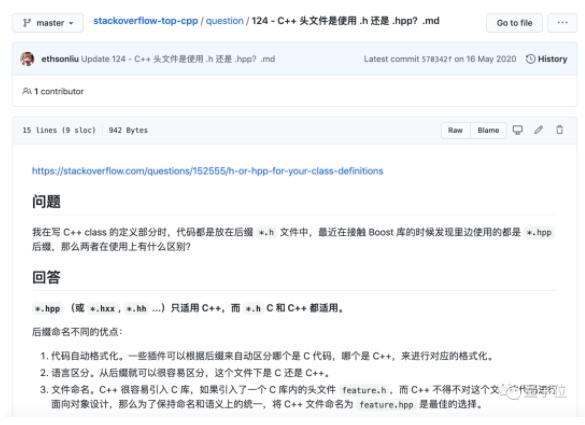
Task: Open the stackoverflow-top-cpp repository link
Action: tap(146, 21)
